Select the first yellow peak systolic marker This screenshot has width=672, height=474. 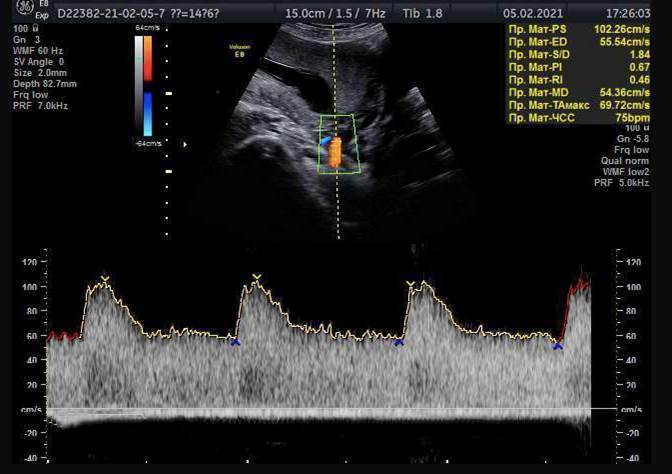tap(103, 279)
